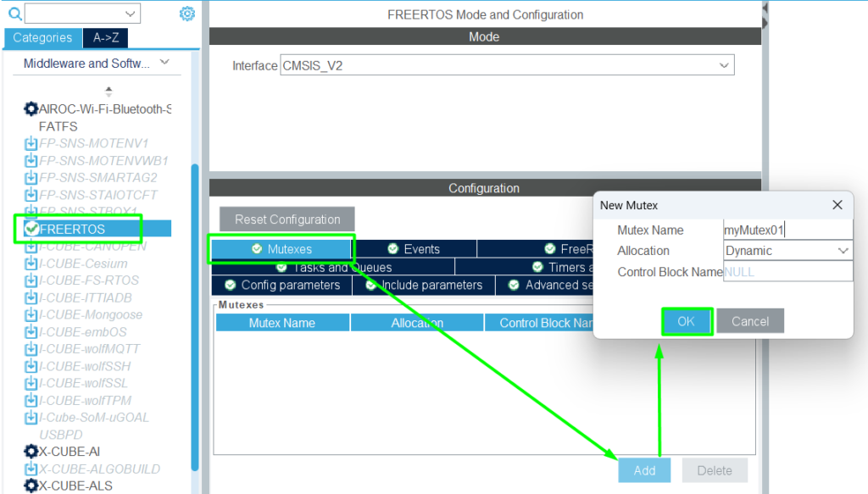This screenshot has height=494, width=868.
Task: Switch to the Events tab
Action: coord(414,249)
